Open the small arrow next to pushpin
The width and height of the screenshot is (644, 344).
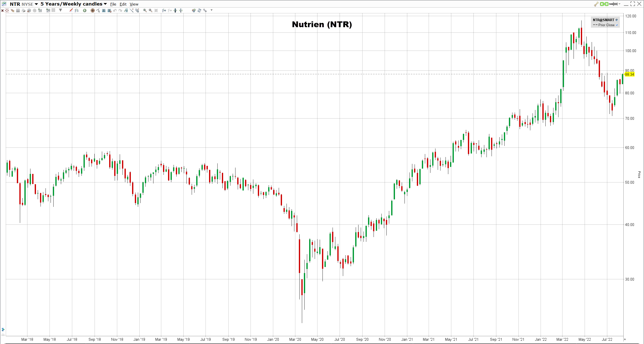(619, 4)
